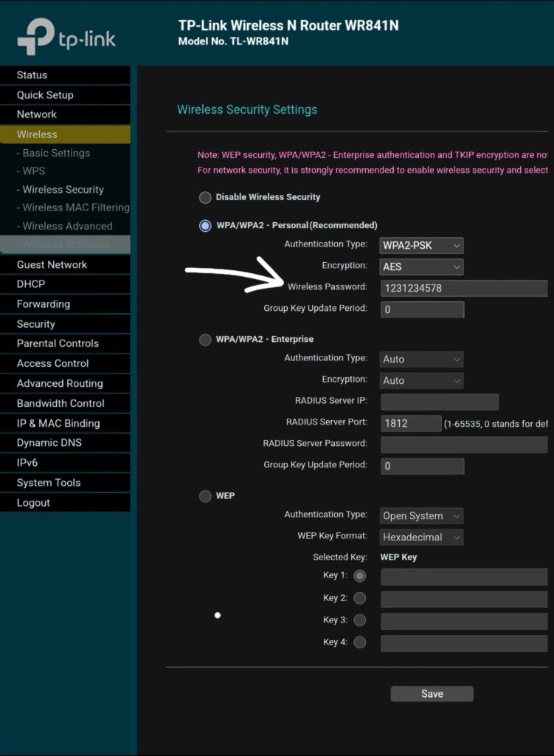Select WPA/WPA2 - Enterprise radio option
The image size is (554, 756).
click(x=205, y=340)
